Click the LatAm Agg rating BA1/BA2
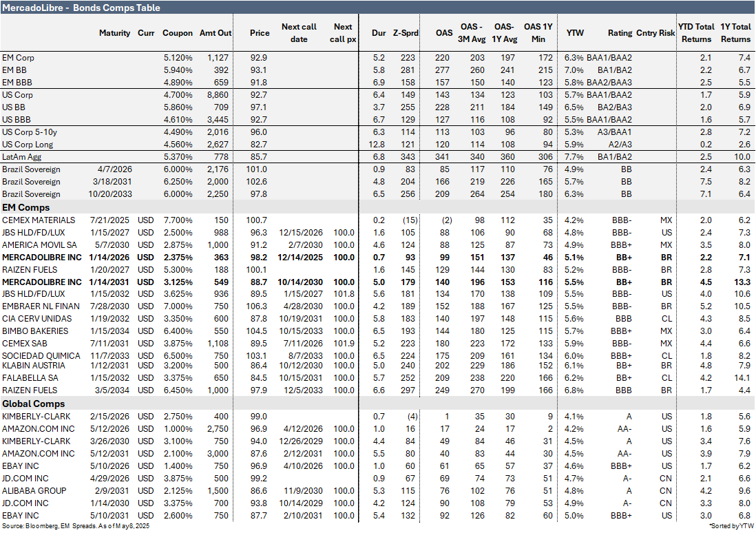The height and width of the screenshot is (533, 756). (614, 157)
